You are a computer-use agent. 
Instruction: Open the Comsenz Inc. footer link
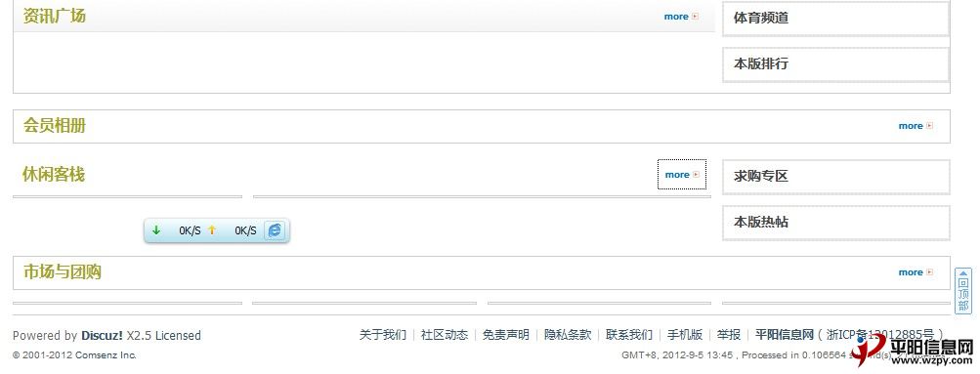[106, 355]
